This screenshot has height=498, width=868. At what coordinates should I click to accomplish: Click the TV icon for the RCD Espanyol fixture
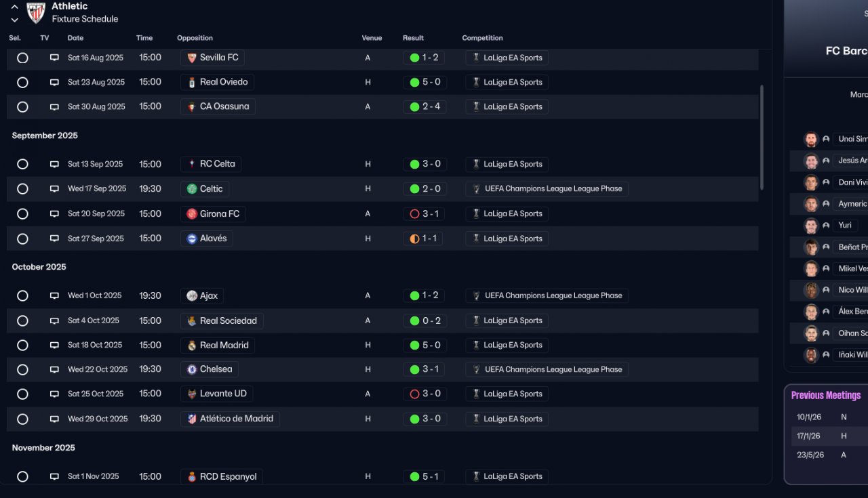54,477
